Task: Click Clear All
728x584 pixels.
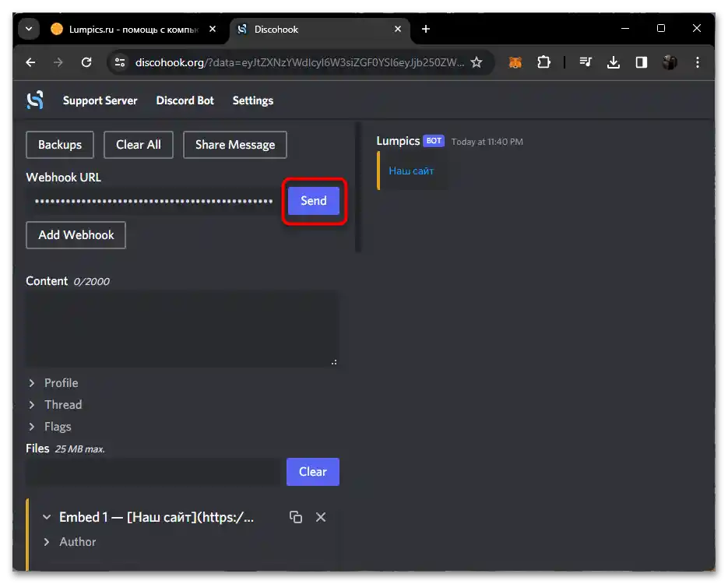Action: click(x=139, y=145)
